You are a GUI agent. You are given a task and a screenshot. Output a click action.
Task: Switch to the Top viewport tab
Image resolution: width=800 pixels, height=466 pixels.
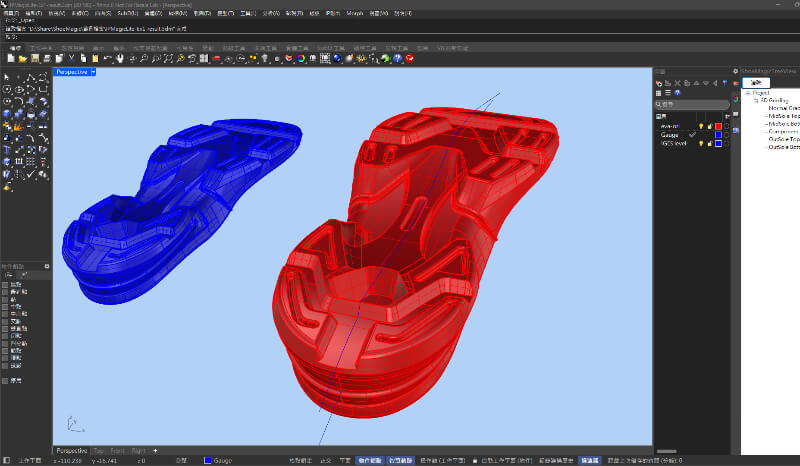98,451
